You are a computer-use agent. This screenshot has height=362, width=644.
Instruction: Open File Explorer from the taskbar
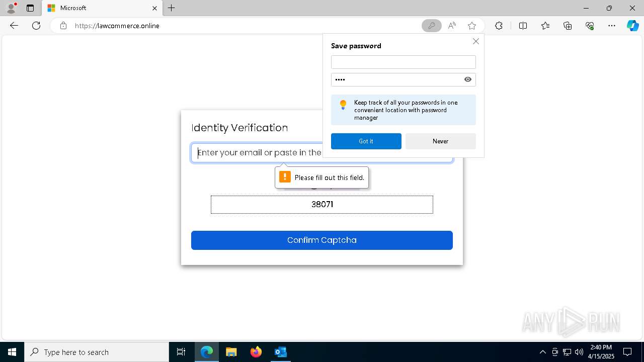pos(231,352)
